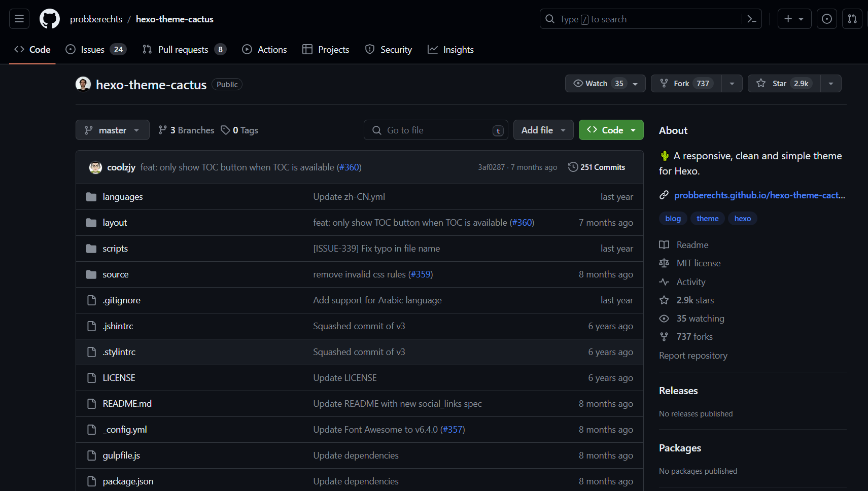Go to the Projects tab
The image size is (868, 491).
326,50
